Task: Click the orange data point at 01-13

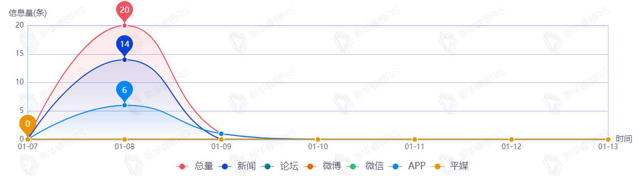Action: coord(608,139)
